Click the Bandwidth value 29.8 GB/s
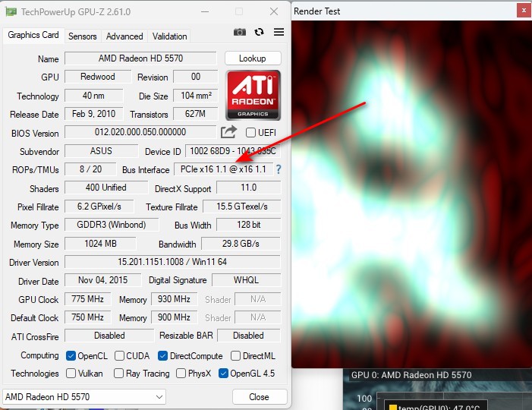The width and height of the screenshot is (532, 410). click(241, 244)
